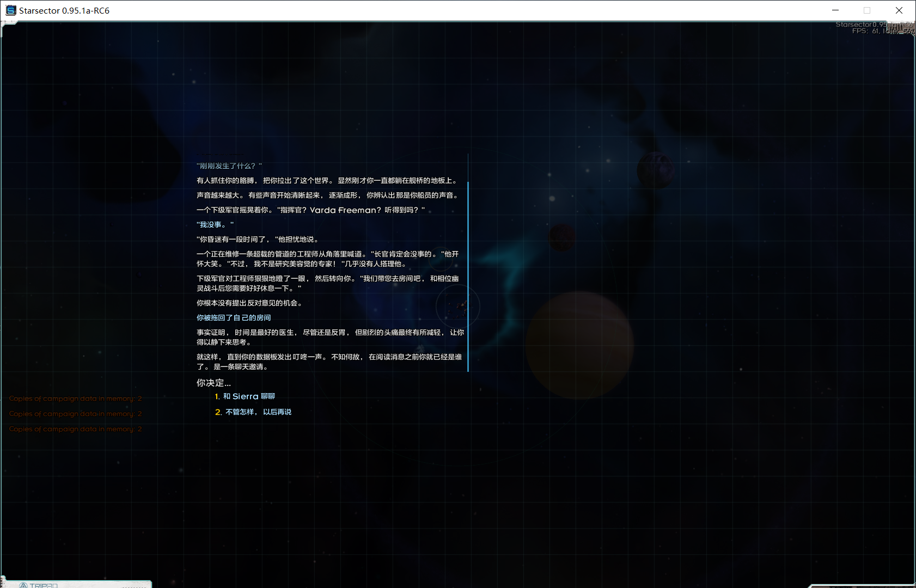The image size is (916, 588).
Task: Maximize the Starsector window
Action: [x=867, y=10]
